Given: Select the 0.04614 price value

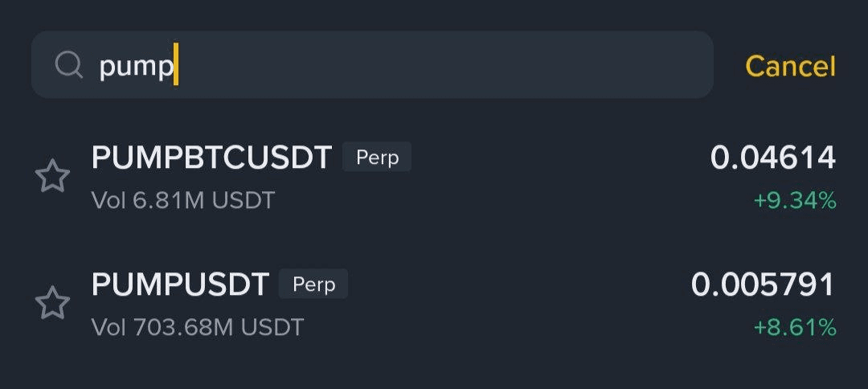Looking at the screenshot, I should [x=773, y=158].
